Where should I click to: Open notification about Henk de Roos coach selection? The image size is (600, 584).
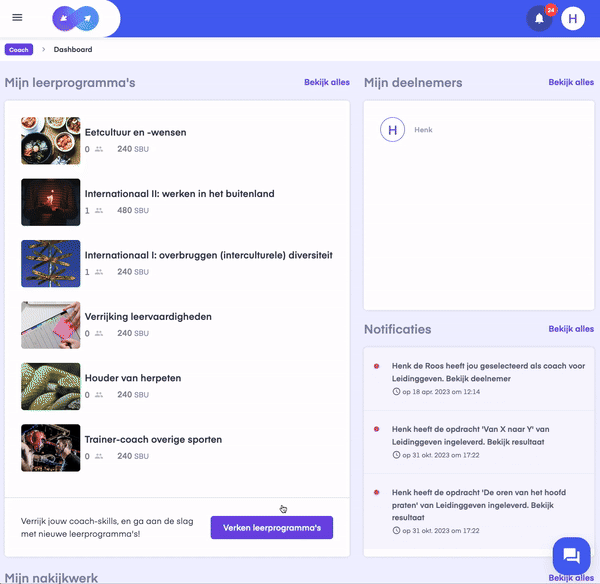479,378
